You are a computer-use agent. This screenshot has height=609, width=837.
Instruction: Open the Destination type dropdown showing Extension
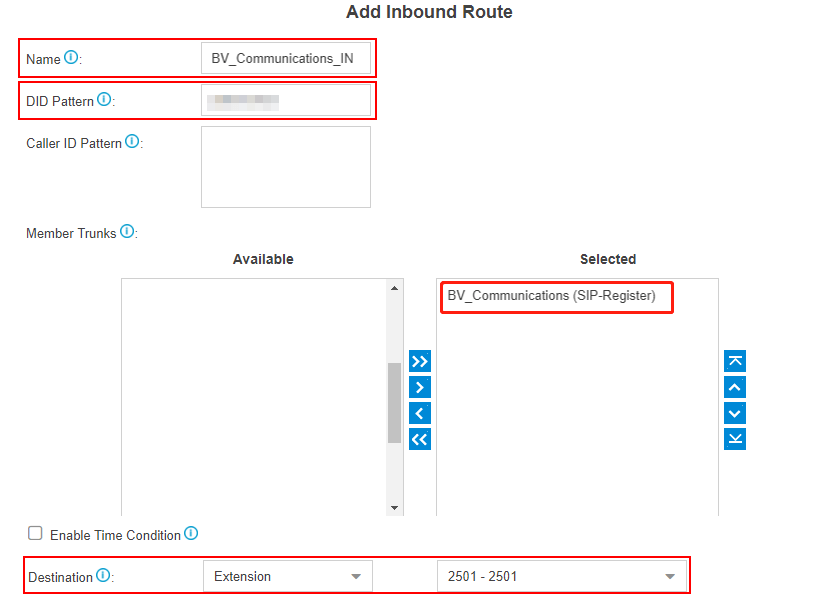pos(288,576)
